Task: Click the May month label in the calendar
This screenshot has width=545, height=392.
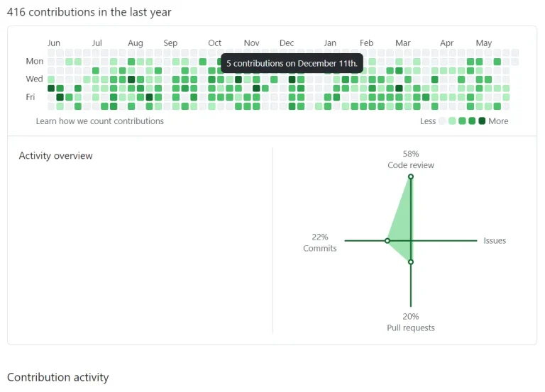Action: [484, 43]
